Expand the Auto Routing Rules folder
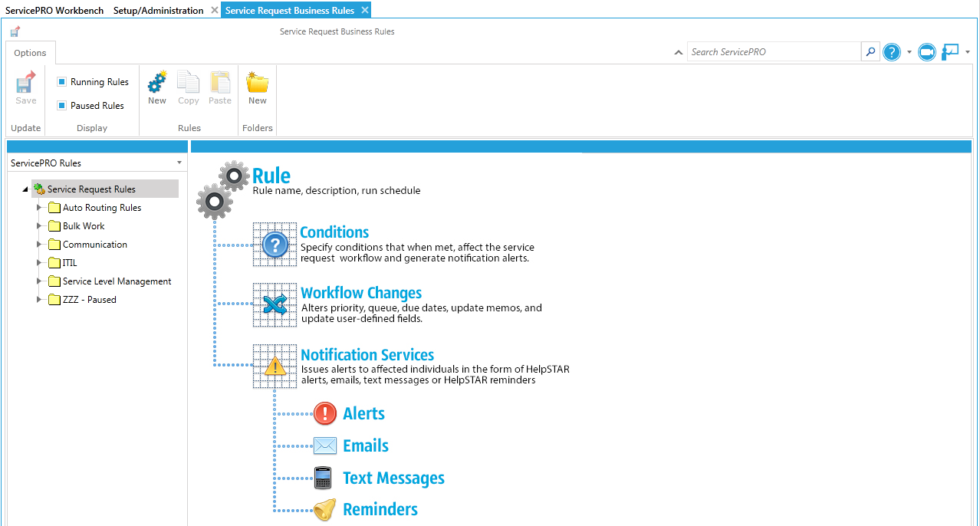 coord(39,207)
